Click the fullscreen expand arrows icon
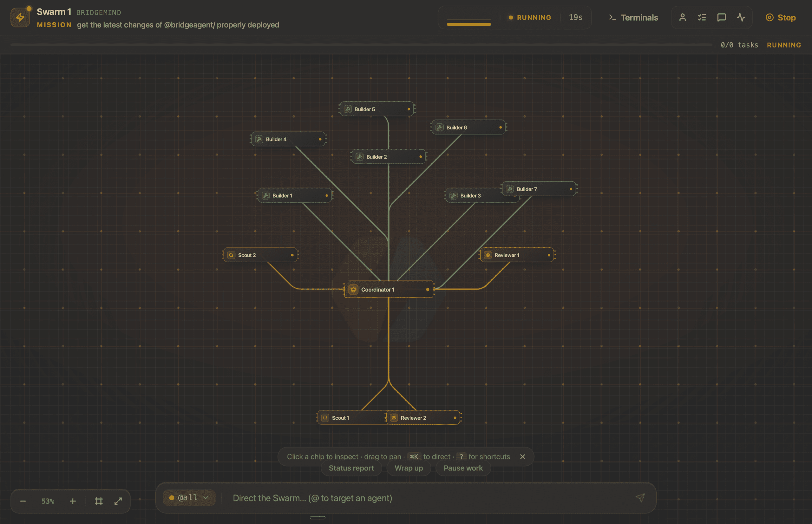Viewport: 812px width, 524px height. (118, 501)
